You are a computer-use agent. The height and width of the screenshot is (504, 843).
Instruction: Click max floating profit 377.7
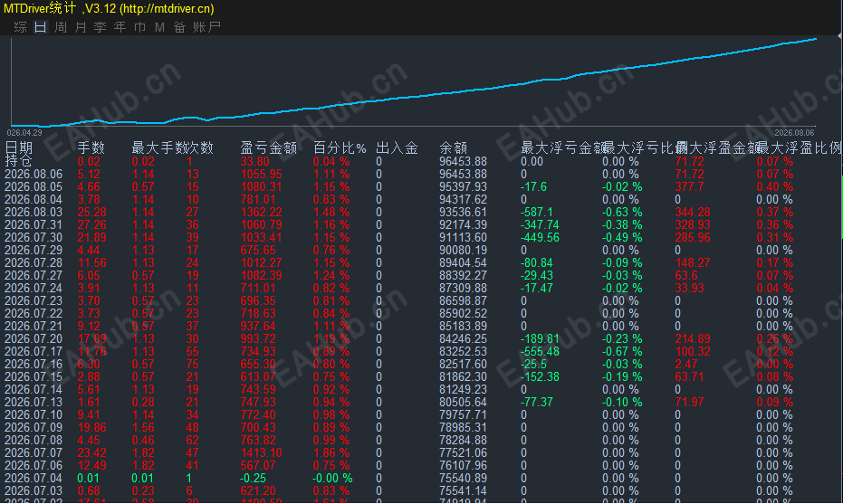689,186
